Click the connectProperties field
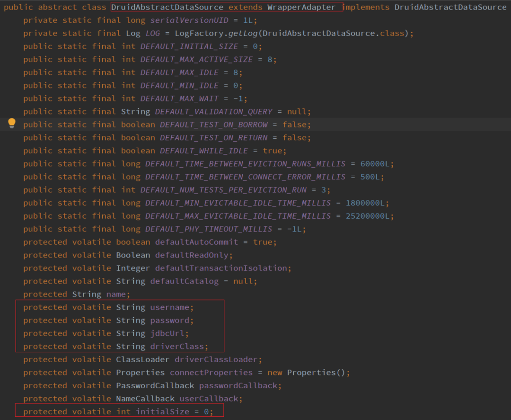 coord(211,372)
